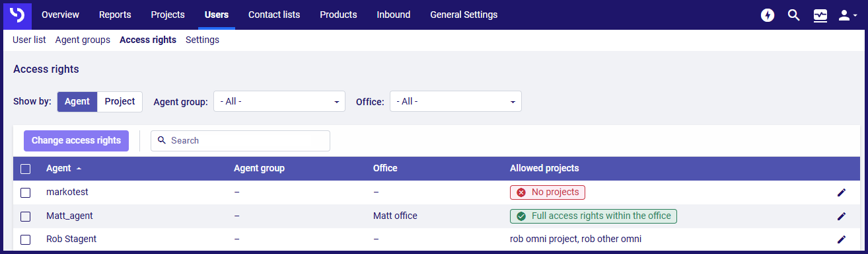Click pencil edit icon for Matt_agent

tap(841, 216)
